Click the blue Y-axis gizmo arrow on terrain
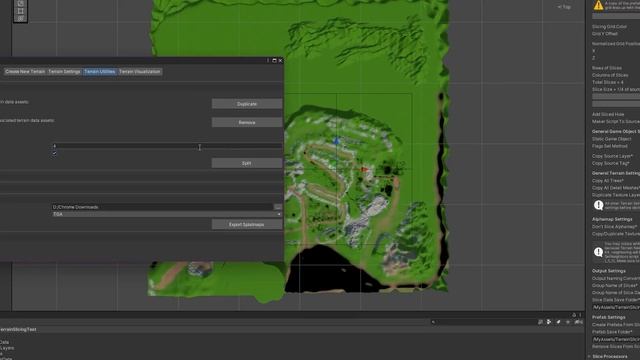The height and width of the screenshot is (360, 640). [336, 141]
